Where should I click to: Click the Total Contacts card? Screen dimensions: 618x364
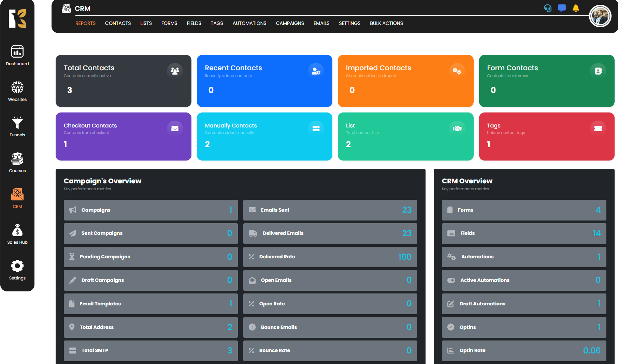click(123, 81)
